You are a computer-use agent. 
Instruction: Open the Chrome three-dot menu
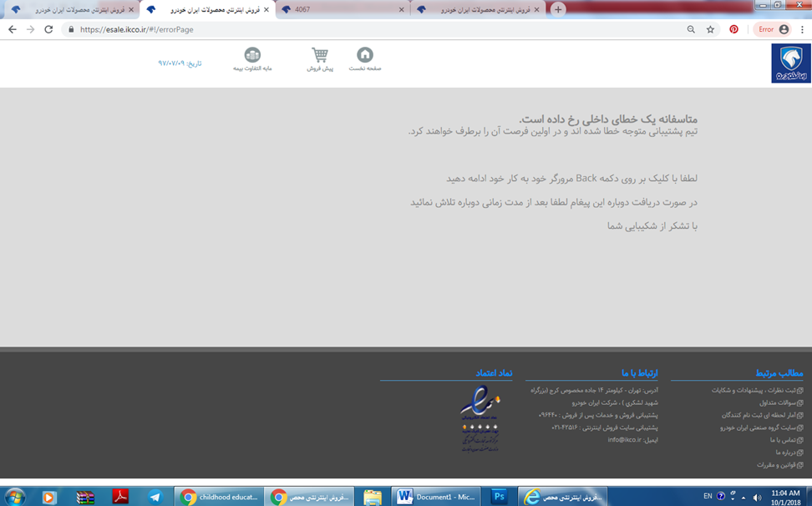801,29
